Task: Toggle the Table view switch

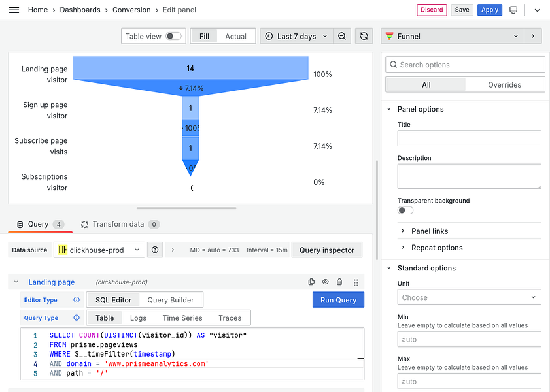Action: [173, 36]
